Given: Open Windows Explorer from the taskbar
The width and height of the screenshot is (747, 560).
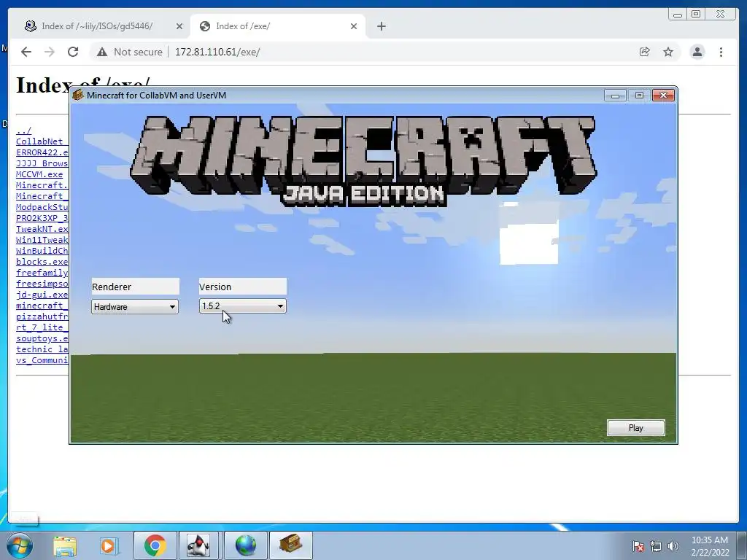Looking at the screenshot, I should pyautogui.click(x=65, y=545).
